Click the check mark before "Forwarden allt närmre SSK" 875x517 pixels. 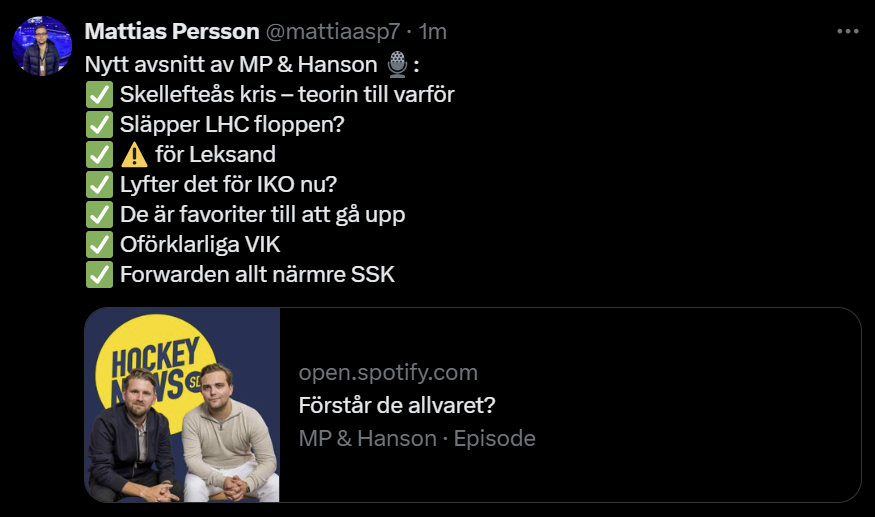coord(98,274)
